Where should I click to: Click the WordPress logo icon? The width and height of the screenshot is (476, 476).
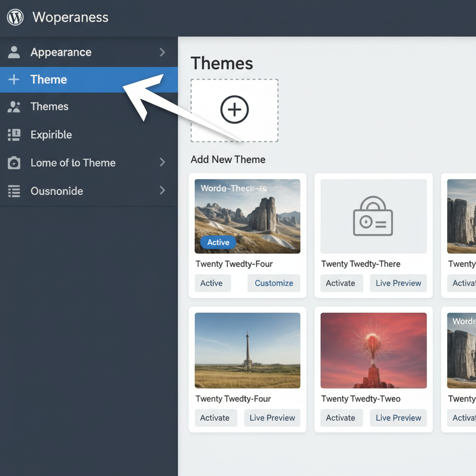click(15, 18)
